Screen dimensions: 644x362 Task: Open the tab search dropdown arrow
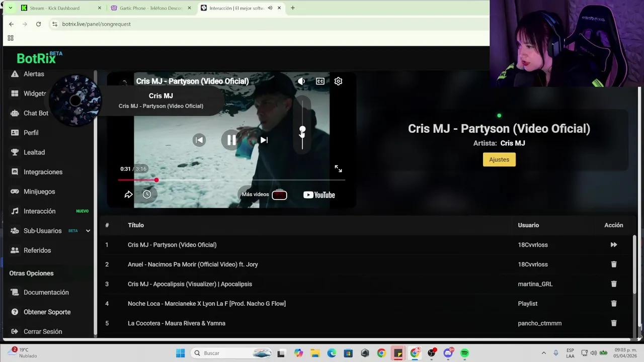click(10, 8)
